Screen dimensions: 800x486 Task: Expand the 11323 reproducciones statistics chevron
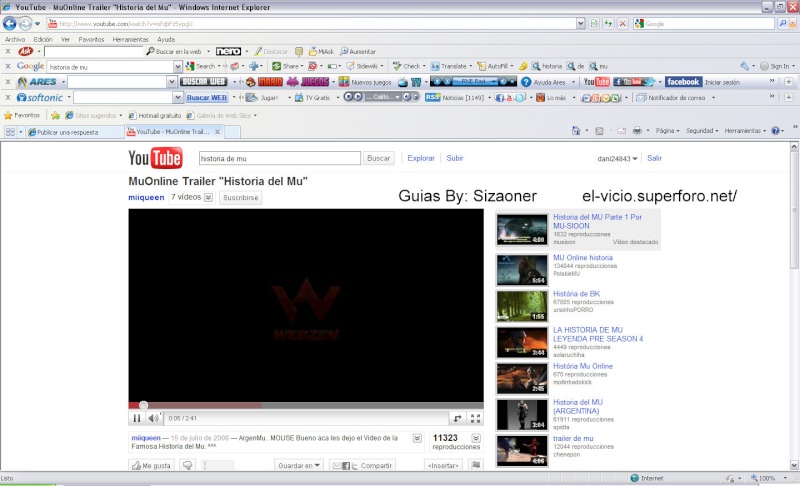click(476, 438)
